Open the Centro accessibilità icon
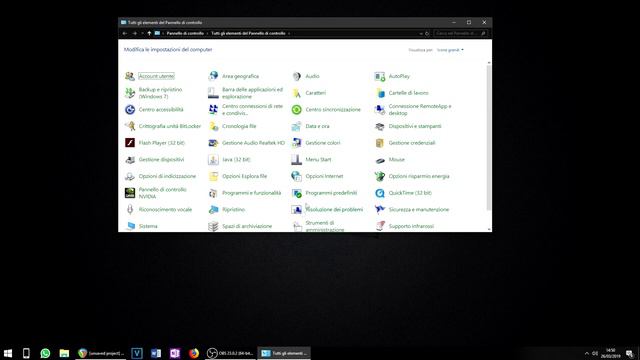 coord(130,109)
